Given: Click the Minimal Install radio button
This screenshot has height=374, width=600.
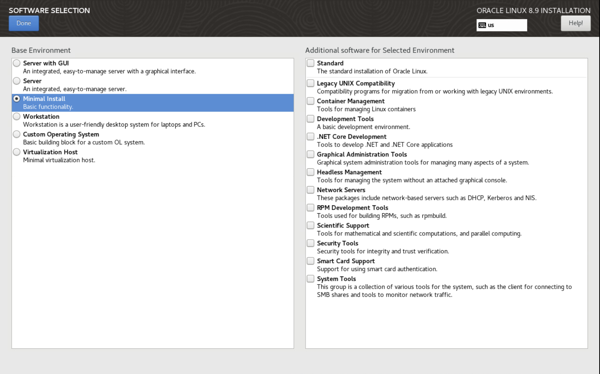Looking at the screenshot, I should 16,98.
